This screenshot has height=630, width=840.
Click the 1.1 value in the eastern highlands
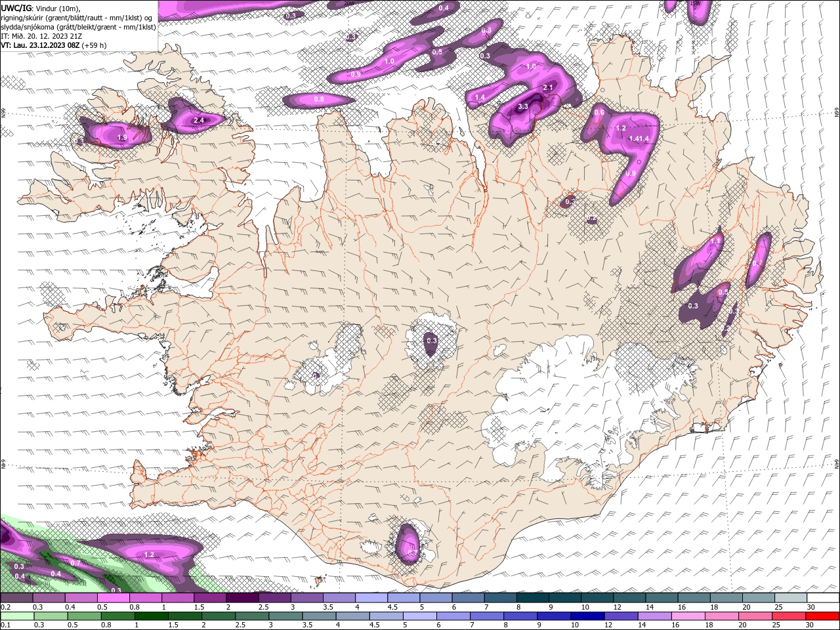pyautogui.click(x=715, y=241)
